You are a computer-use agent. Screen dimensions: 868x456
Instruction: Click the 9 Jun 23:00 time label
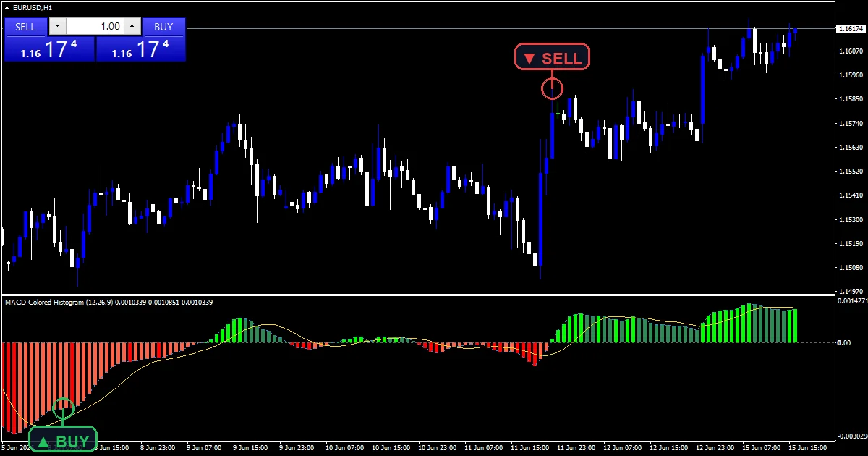297,448
